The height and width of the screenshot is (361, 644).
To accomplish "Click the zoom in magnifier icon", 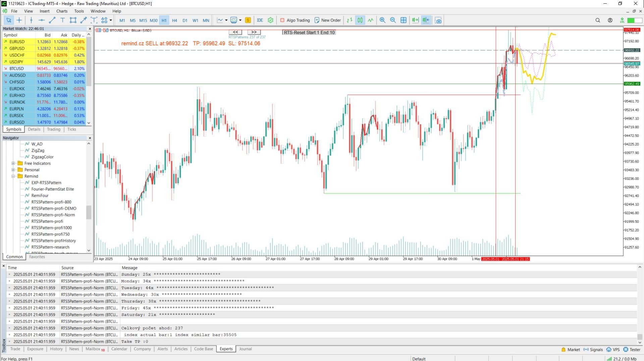I will click(382, 20).
